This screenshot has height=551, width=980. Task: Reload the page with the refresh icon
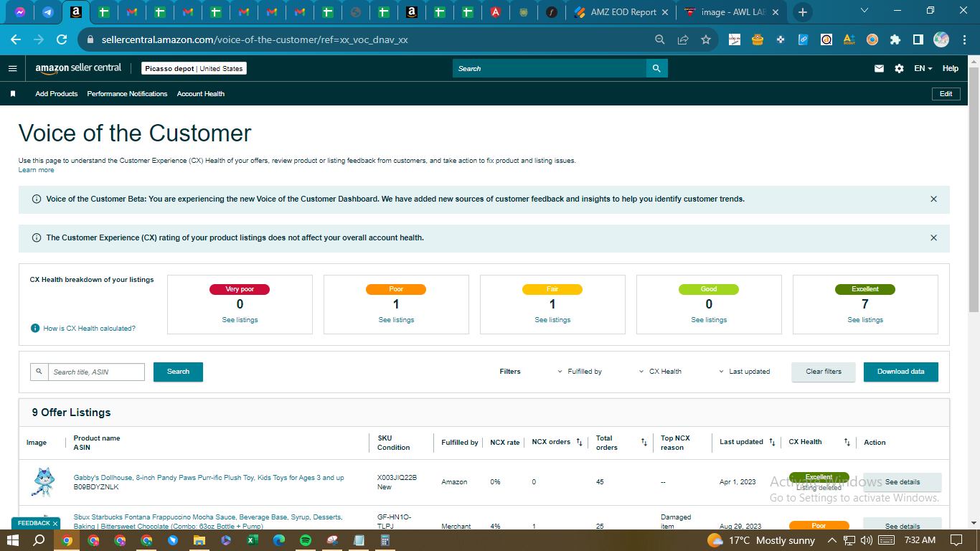point(62,39)
